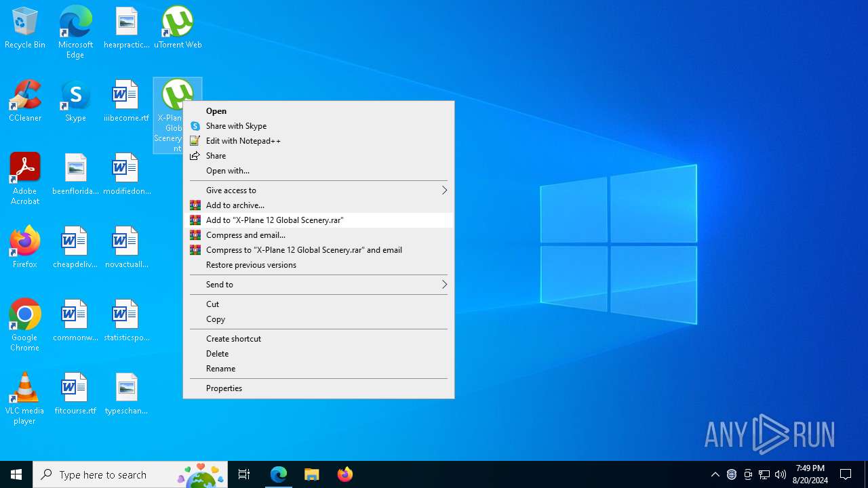Select the beenflorida image file icon
The image size is (868, 488).
click(x=75, y=175)
